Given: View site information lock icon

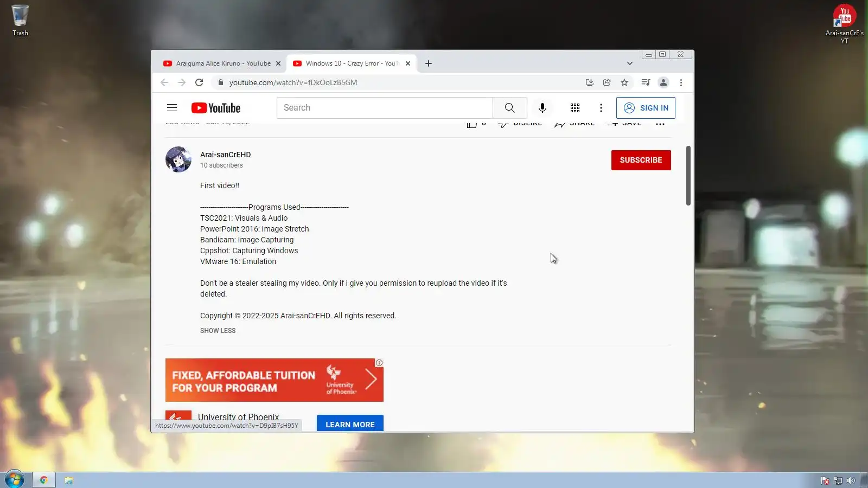Looking at the screenshot, I should click(x=220, y=82).
